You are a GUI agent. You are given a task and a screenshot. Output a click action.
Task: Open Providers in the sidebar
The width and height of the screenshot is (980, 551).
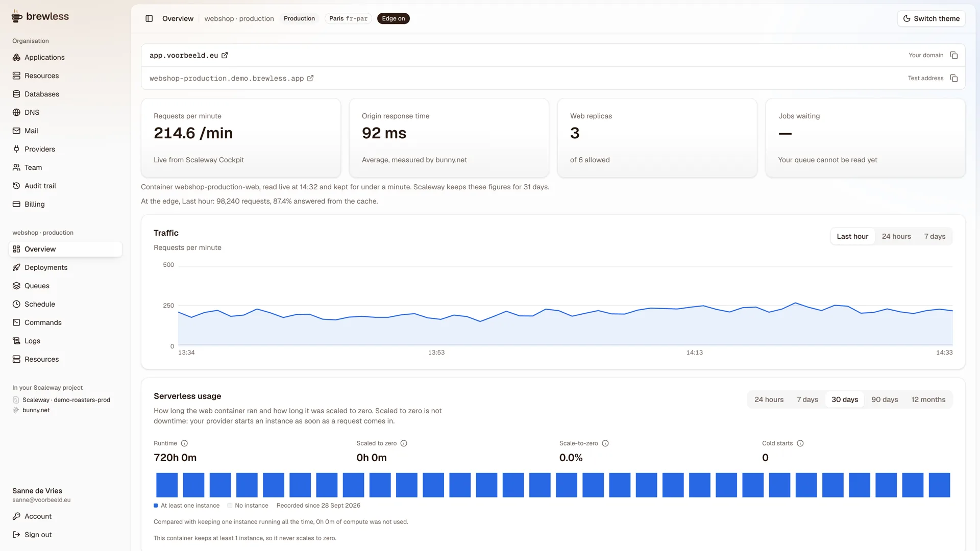tap(65, 149)
